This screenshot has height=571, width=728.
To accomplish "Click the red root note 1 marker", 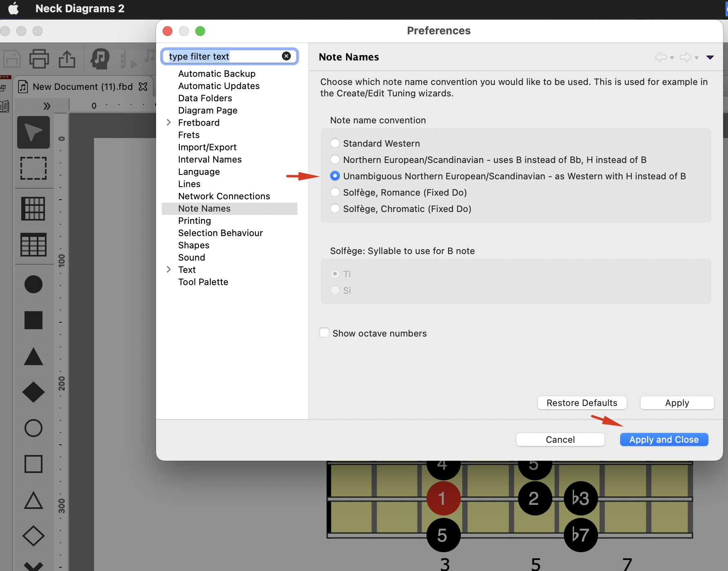I will click(x=443, y=498).
